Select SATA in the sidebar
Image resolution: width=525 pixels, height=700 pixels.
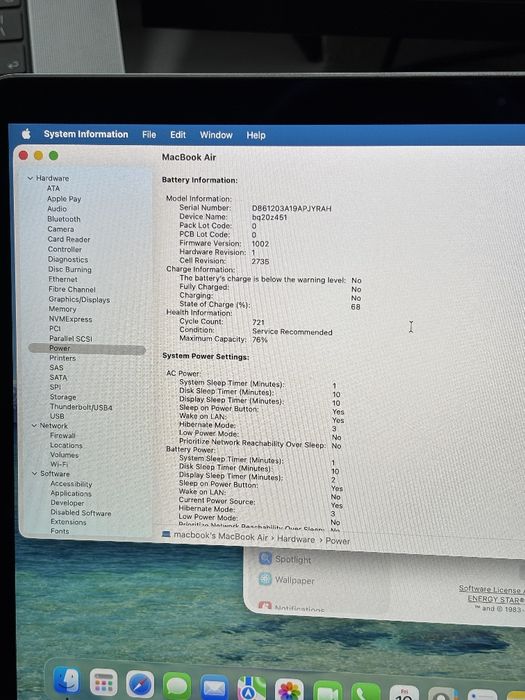click(58, 377)
